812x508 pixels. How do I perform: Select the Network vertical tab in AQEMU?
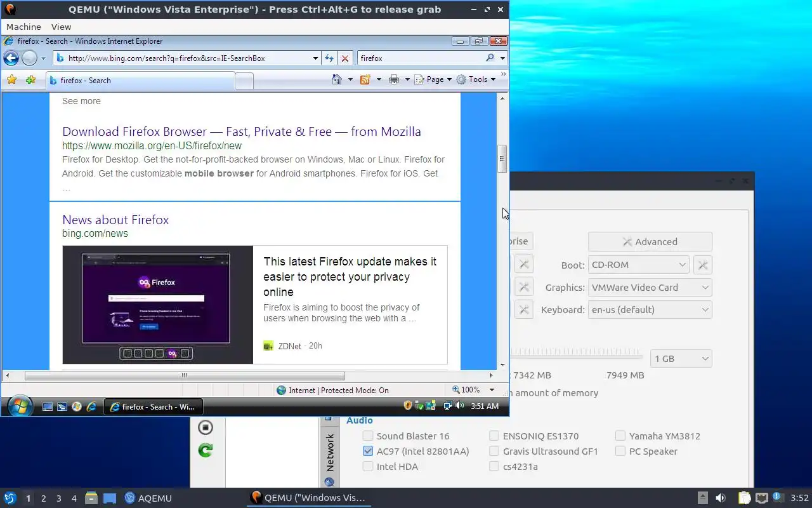pos(329,452)
